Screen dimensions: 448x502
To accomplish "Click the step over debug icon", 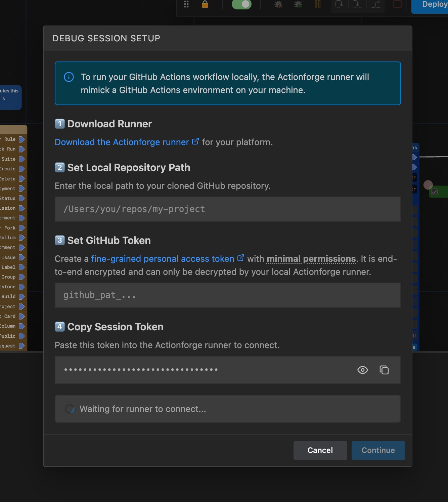I will coord(339,4).
